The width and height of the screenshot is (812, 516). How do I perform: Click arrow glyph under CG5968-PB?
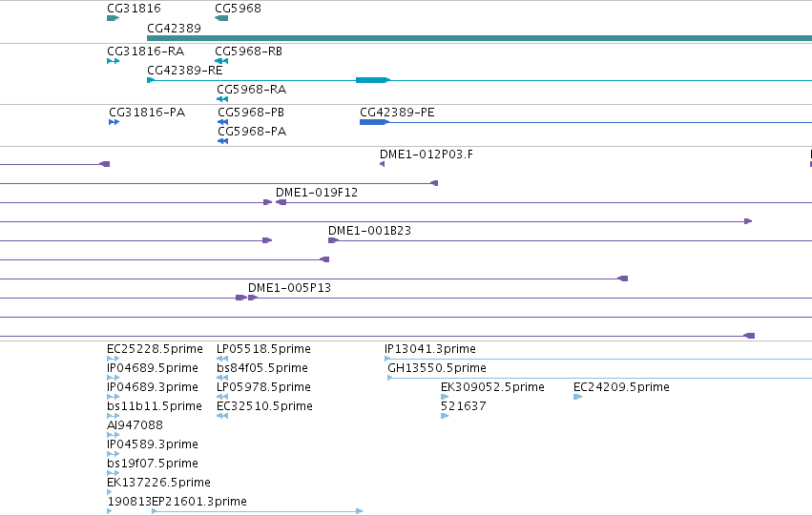[x=222, y=122]
